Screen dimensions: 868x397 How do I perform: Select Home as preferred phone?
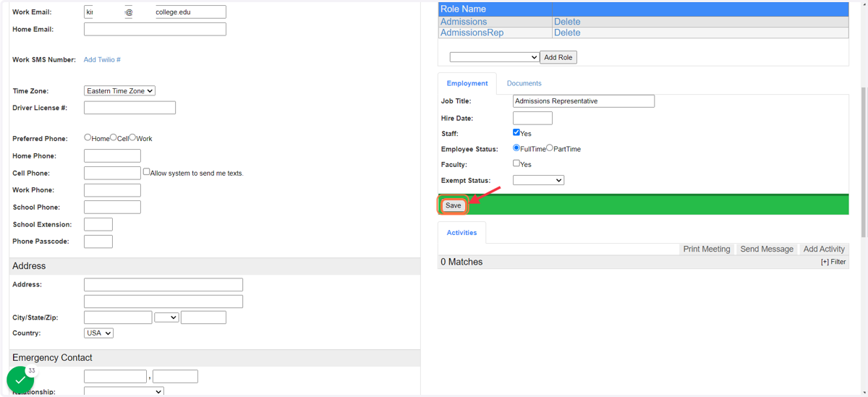point(88,137)
